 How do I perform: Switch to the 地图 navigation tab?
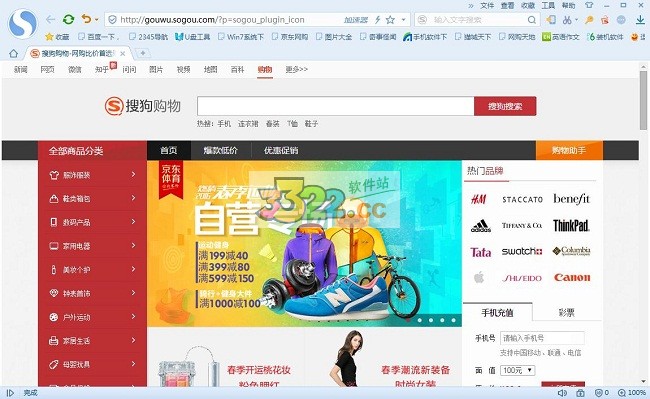point(210,69)
